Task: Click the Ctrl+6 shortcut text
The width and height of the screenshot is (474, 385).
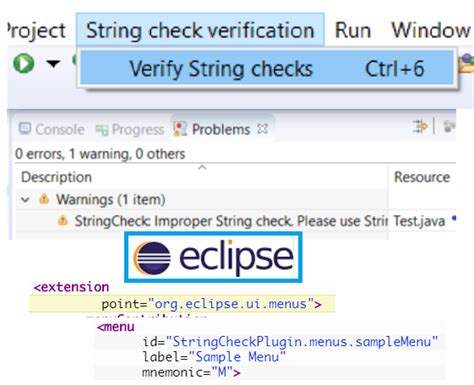Action: pyautogui.click(x=395, y=69)
